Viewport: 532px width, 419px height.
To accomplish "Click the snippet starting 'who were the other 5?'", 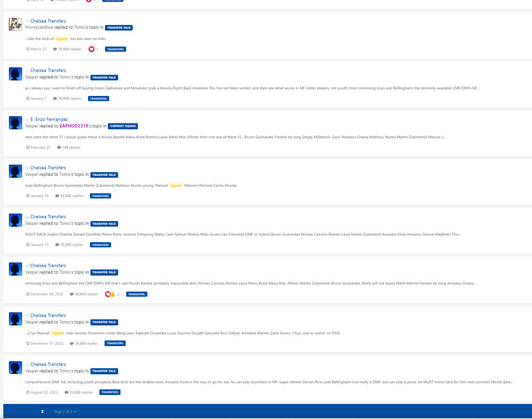I will [x=235, y=137].
